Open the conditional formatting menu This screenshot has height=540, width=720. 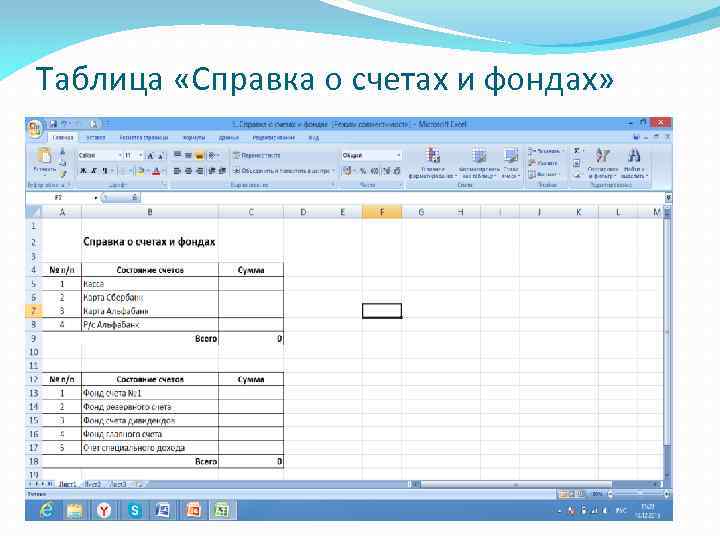[433, 163]
